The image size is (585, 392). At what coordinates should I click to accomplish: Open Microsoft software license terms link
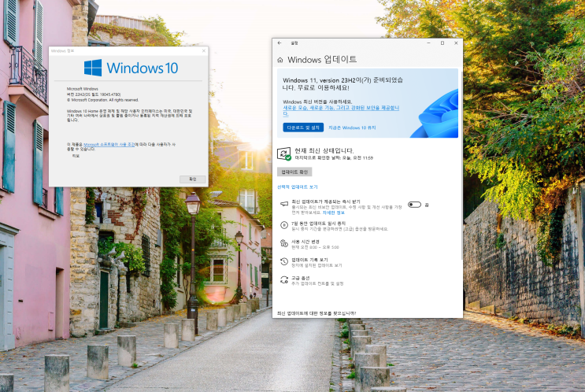tap(109, 144)
